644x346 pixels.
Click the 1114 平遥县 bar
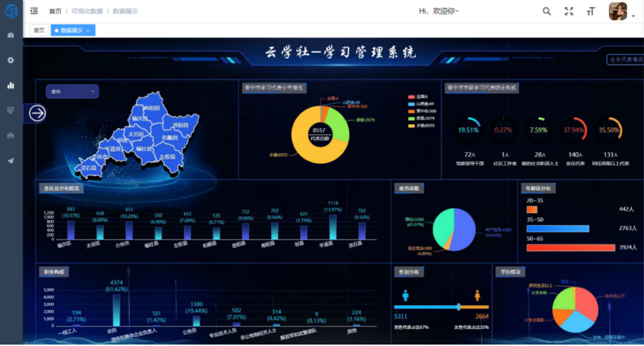333,227
